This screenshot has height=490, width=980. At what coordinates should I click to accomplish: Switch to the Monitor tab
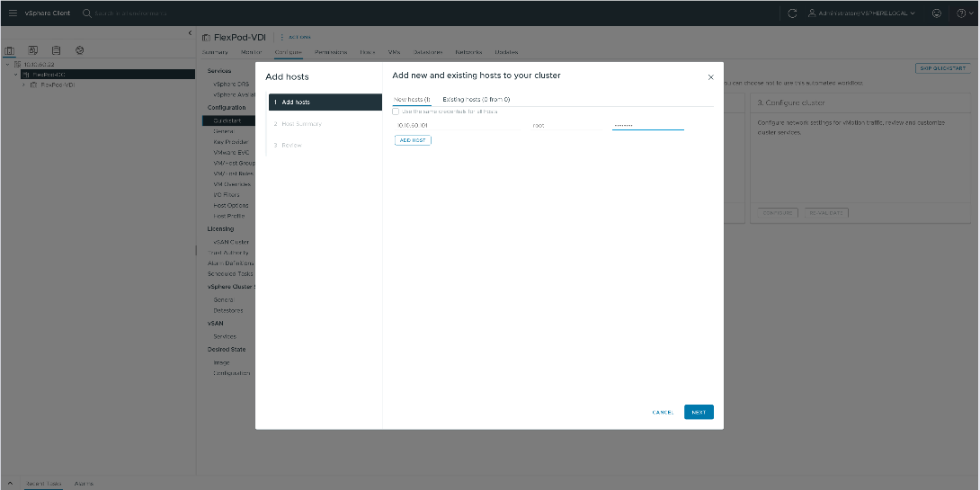pos(251,52)
